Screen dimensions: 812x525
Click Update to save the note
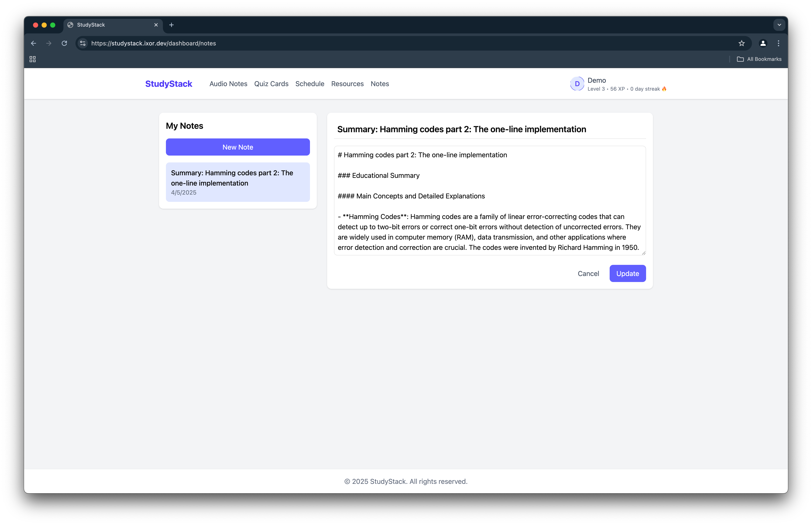tap(627, 273)
